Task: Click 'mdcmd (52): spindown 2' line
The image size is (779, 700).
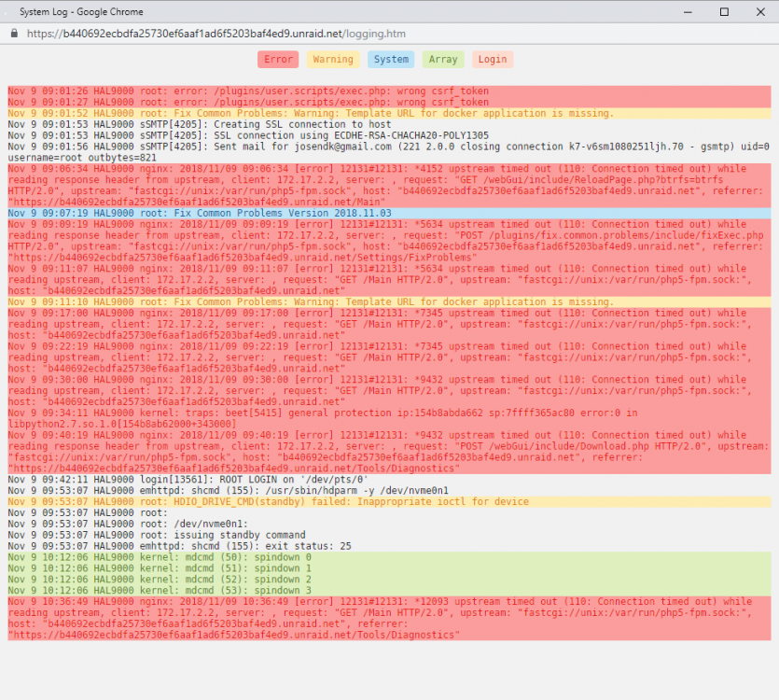Action: point(389,580)
